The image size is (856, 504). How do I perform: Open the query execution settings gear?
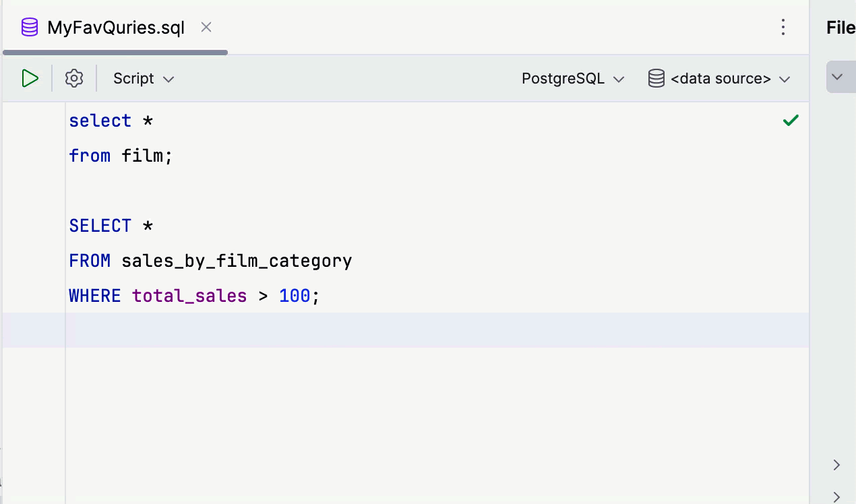[x=74, y=79]
